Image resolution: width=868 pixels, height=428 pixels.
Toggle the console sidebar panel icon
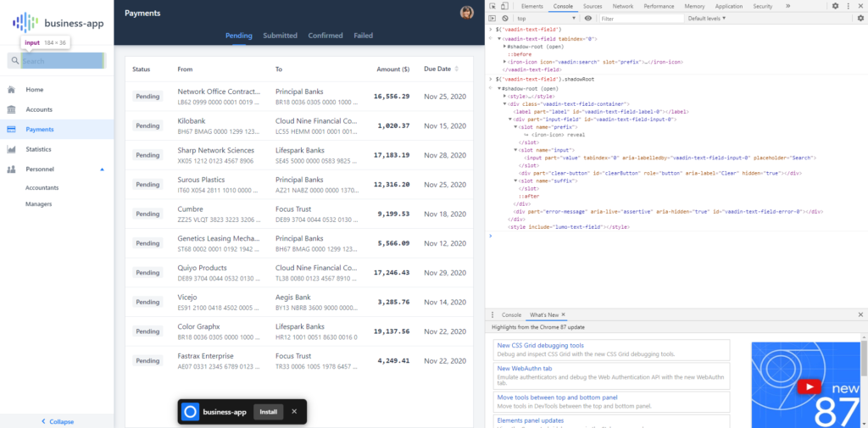pyautogui.click(x=493, y=18)
